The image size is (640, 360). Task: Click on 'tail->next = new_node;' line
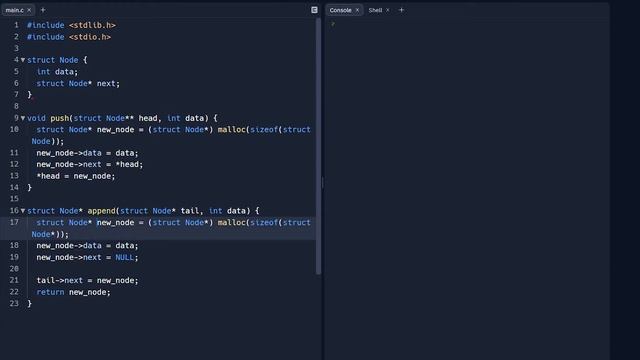(87, 280)
